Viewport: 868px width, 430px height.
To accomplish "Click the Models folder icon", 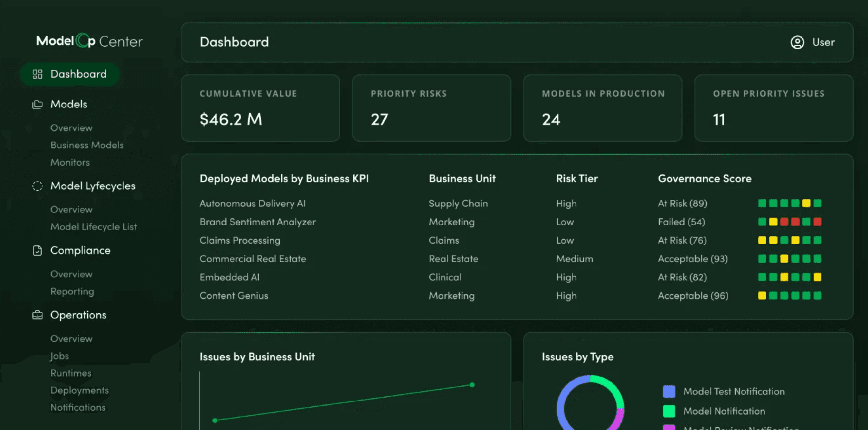I will (37, 105).
